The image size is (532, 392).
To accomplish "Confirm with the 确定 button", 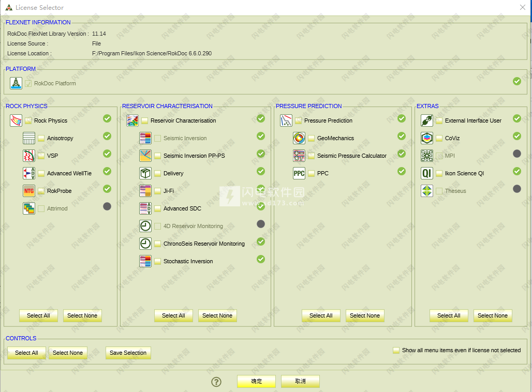I will pos(256,382).
